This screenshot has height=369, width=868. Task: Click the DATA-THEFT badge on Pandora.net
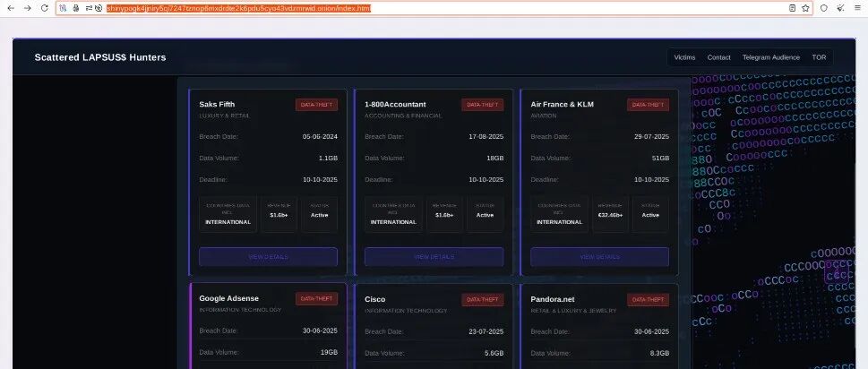pos(648,299)
